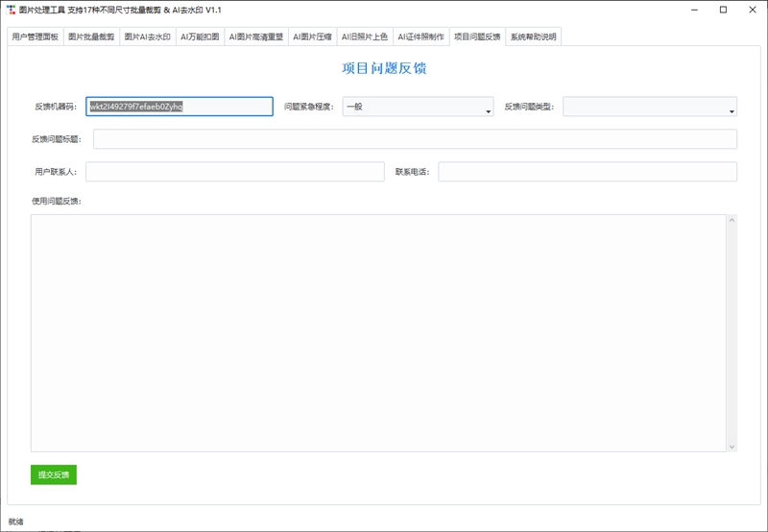Open the 系统帮助说明 tab

tap(534, 36)
